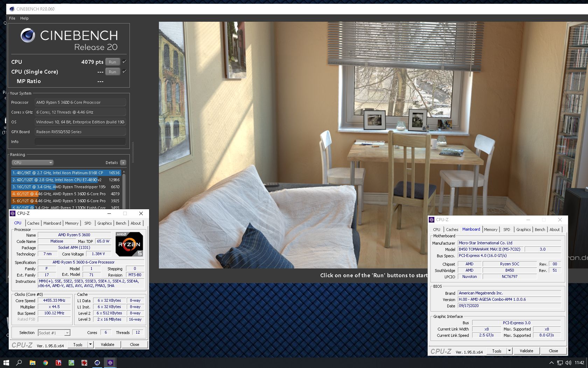Click Close button in left CPU-Z
This screenshot has width=588, height=368.
coord(134,345)
